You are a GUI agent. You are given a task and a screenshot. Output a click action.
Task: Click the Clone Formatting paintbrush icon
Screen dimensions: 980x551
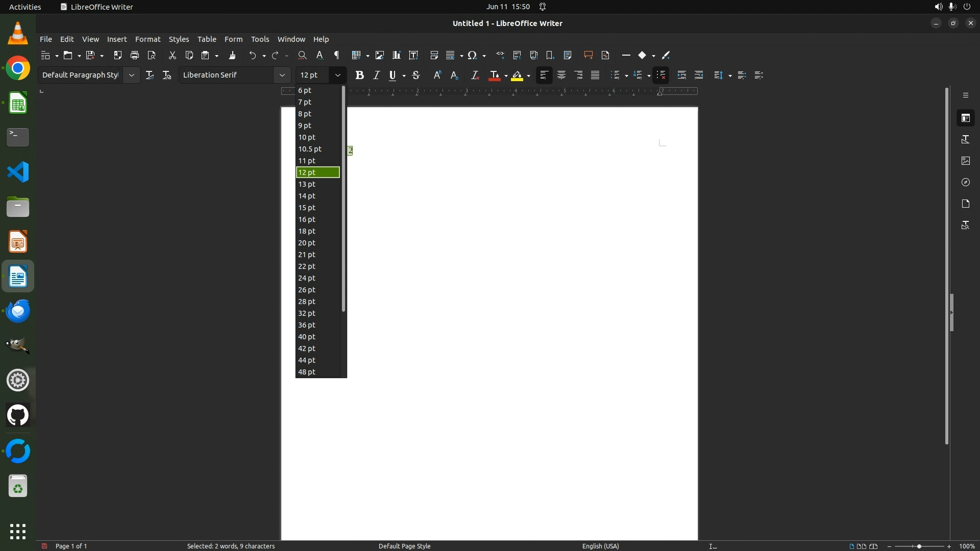coord(232,55)
